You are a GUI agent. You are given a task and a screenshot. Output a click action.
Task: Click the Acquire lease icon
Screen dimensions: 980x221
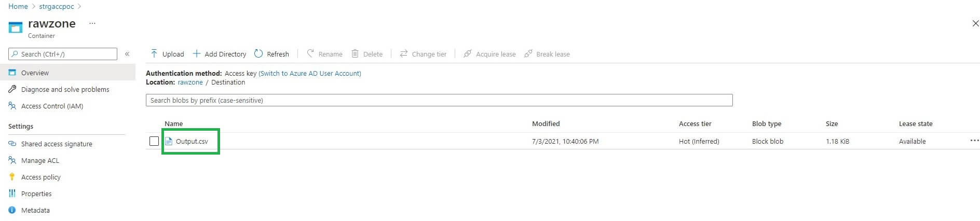click(x=468, y=54)
